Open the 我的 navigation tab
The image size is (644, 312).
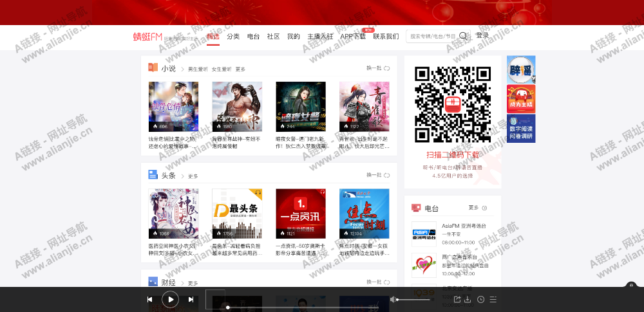tap(293, 36)
